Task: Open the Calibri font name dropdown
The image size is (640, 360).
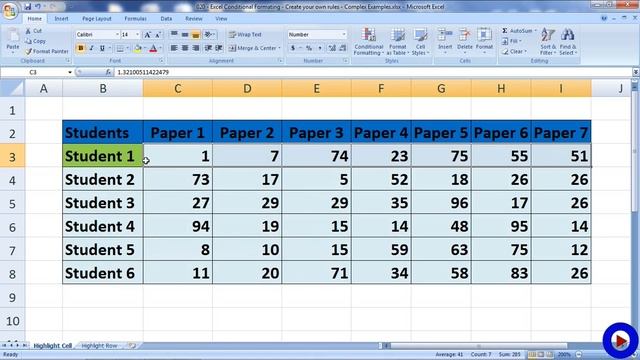Action: point(117,35)
